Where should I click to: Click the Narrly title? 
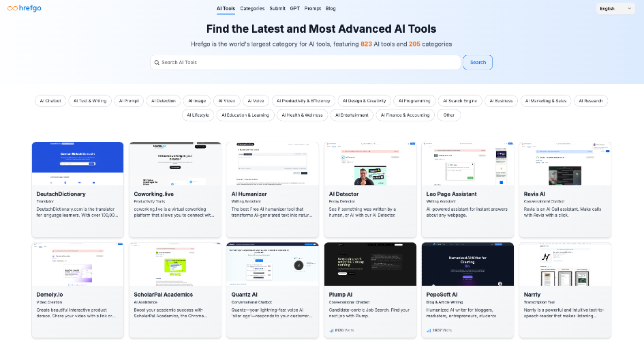point(532,295)
